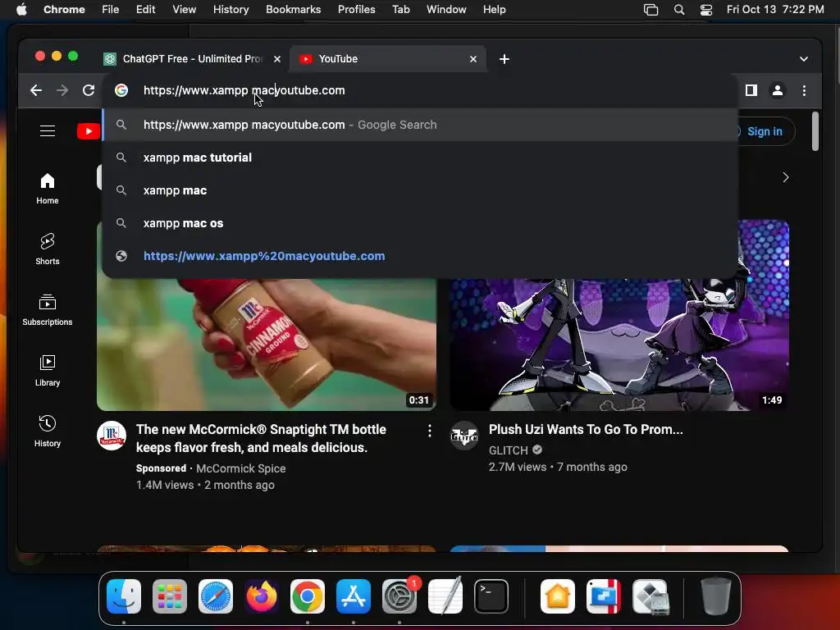Close the YouTube tab
Image resolution: width=840 pixels, height=630 pixels.
point(473,59)
